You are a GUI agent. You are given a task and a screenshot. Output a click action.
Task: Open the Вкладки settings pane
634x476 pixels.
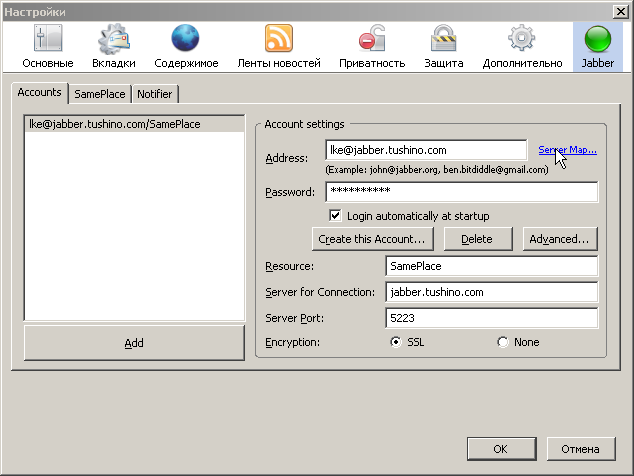(x=114, y=47)
